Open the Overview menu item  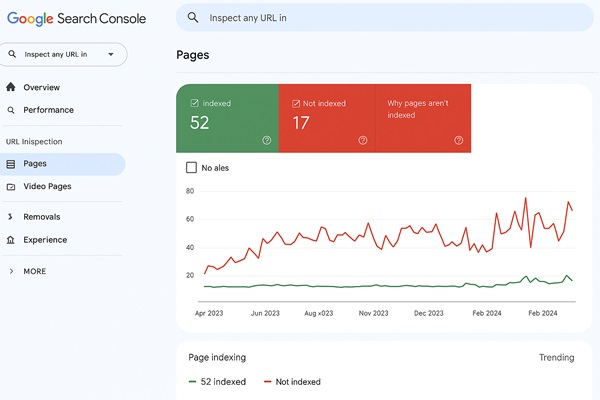coord(41,87)
